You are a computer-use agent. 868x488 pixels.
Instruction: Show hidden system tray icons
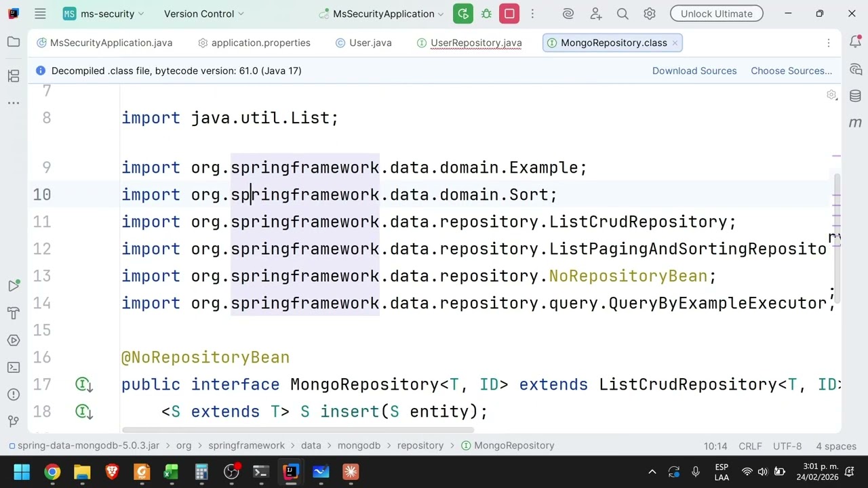coord(652,472)
